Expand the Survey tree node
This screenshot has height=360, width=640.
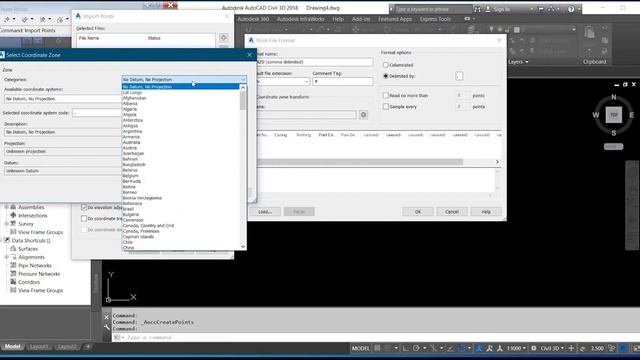[7, 224]
